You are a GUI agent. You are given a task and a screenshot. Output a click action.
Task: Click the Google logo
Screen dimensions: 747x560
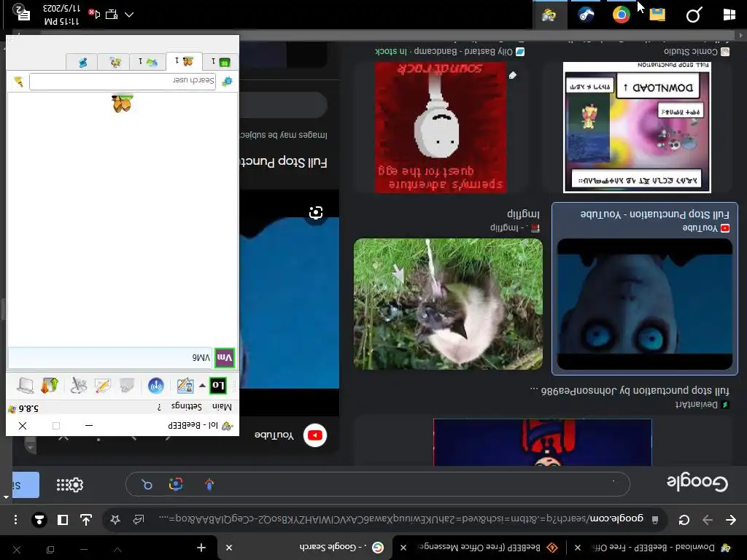pos(697,483)
